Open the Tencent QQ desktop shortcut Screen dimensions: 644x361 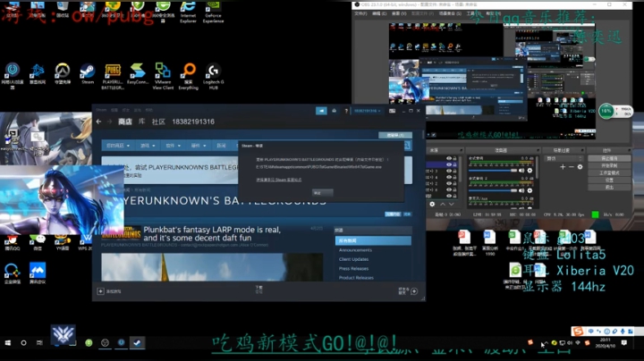click(x=13, y=242)
